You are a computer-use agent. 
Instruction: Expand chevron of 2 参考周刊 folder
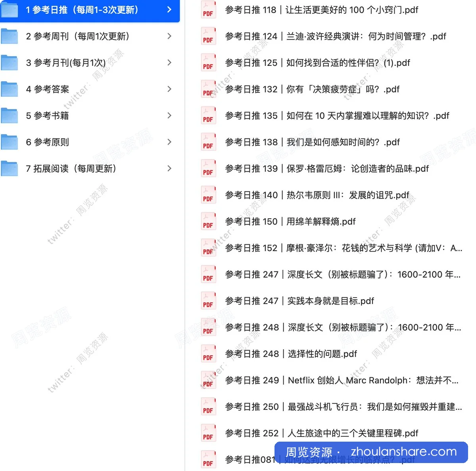point(169,36)
